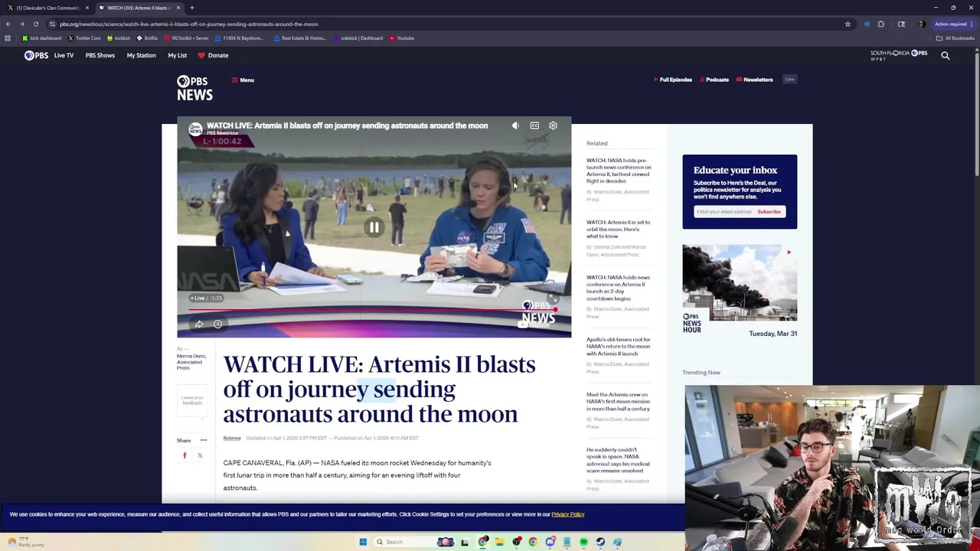Expand the All Bookmarks folder
The height and width of the screenshot is (551, 980).
(955, 38)
